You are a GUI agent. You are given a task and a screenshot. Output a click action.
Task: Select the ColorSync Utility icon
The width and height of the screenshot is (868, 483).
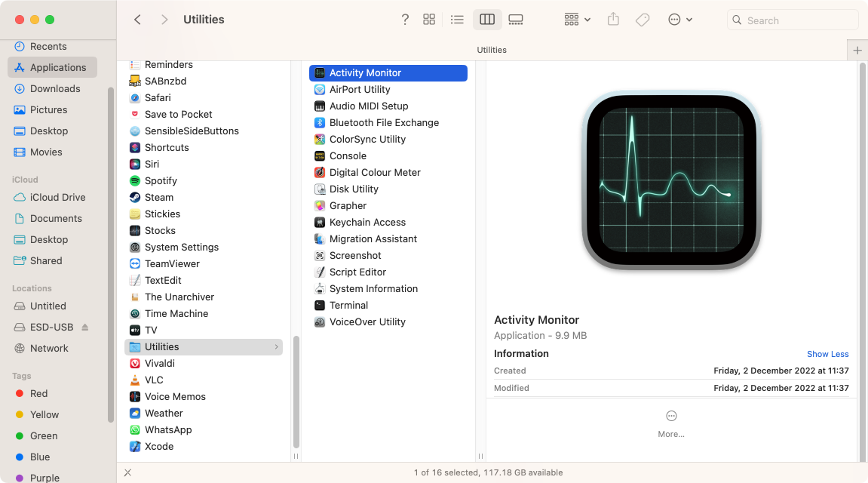pos(320,139)
